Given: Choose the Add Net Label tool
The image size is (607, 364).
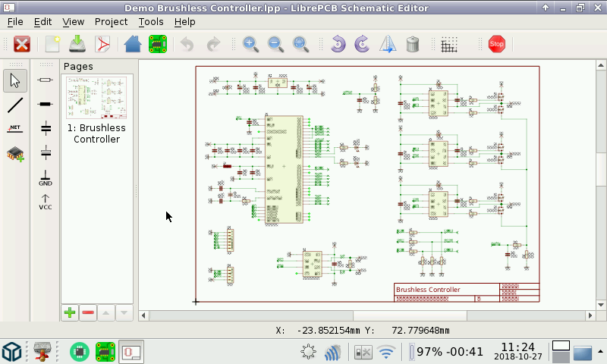Looking at the screenshot, I should (15, 130).
